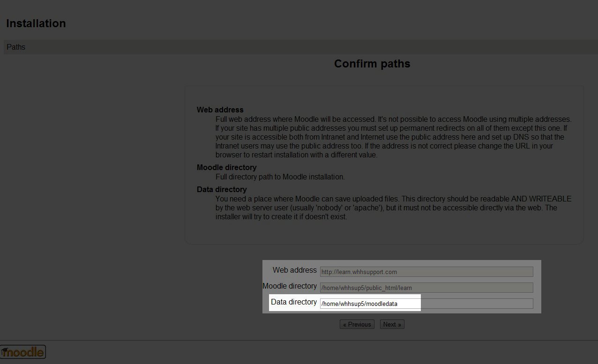Click the Web address form label
The width and height of the screenshot is (598, 364).
294,270
